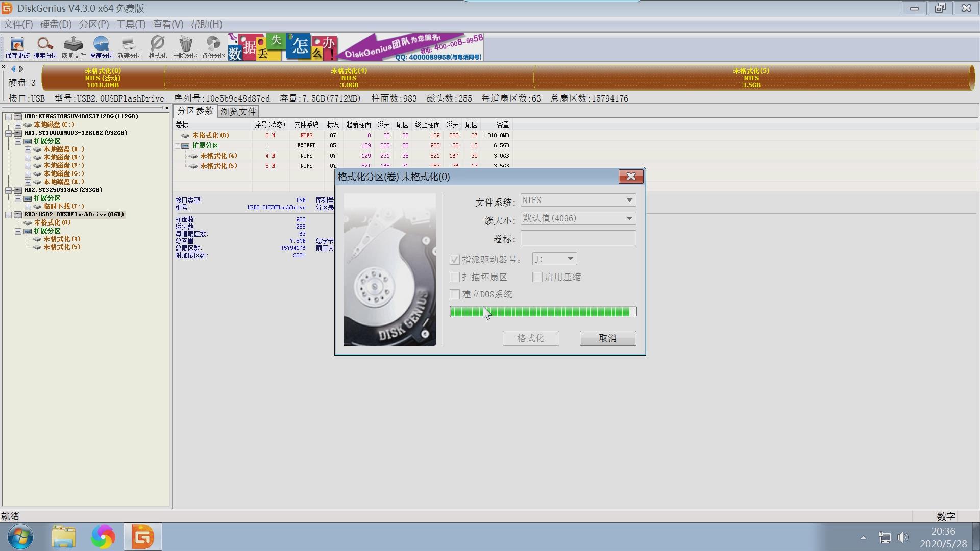Open the 工具(T) menu
980x551 pixels.
click(x=131, y=24)
